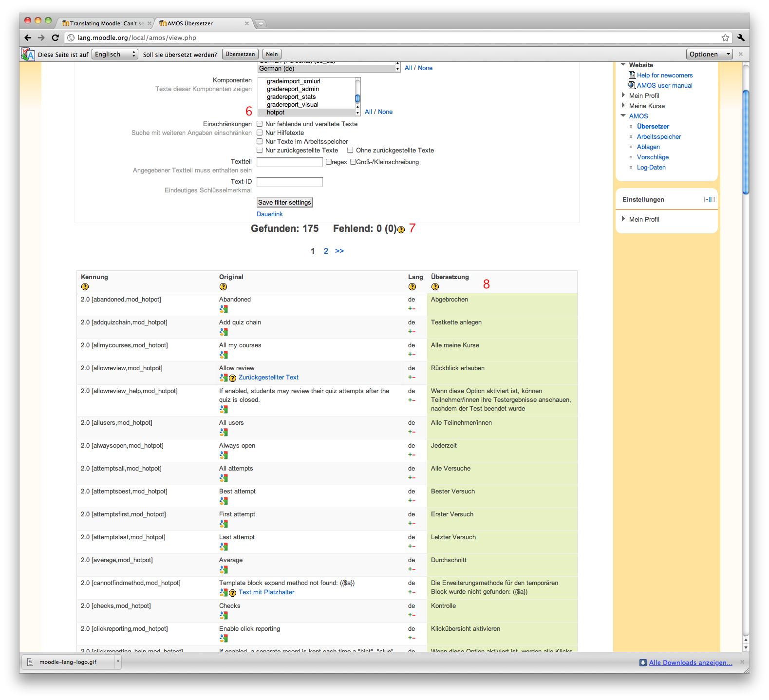Click Google translate icon below All users
This screenshot has width=769, height=700.
[224, 432]
